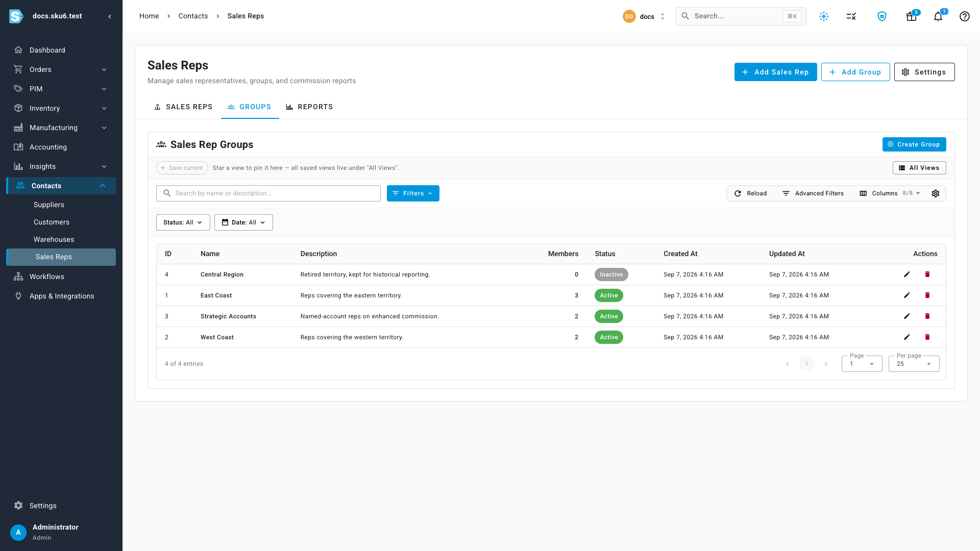Expand the Inventory menu
The image size is (980, 551).
(61, 108)
